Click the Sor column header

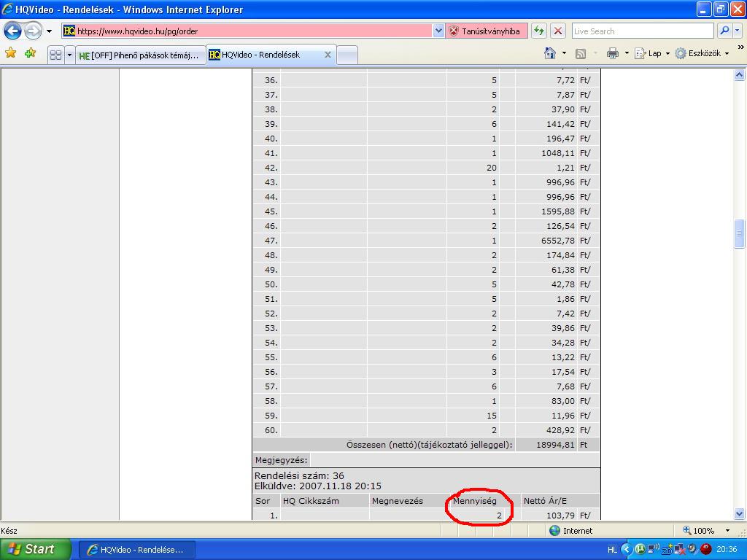[263, 501]
